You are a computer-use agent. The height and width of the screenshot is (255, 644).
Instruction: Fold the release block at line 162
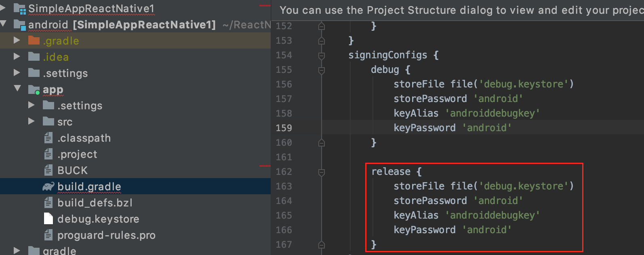(322, 172)
